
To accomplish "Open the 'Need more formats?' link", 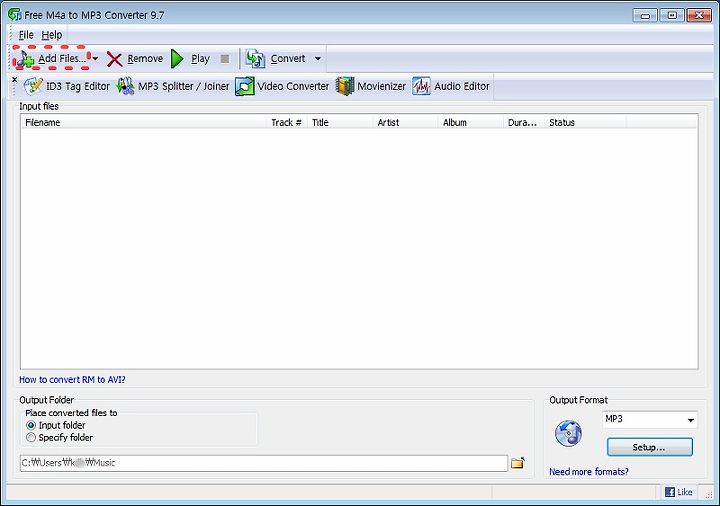I will point(589,472).
